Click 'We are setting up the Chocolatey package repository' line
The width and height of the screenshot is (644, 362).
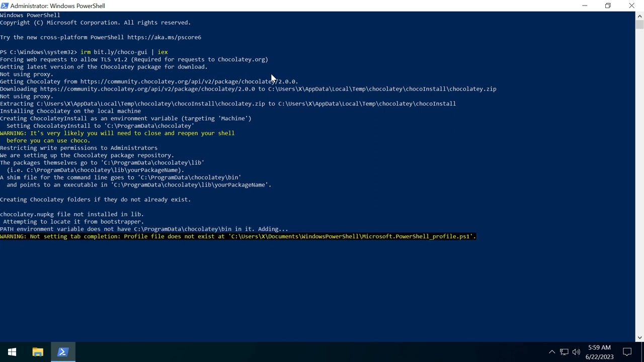[x=87, y=155]
